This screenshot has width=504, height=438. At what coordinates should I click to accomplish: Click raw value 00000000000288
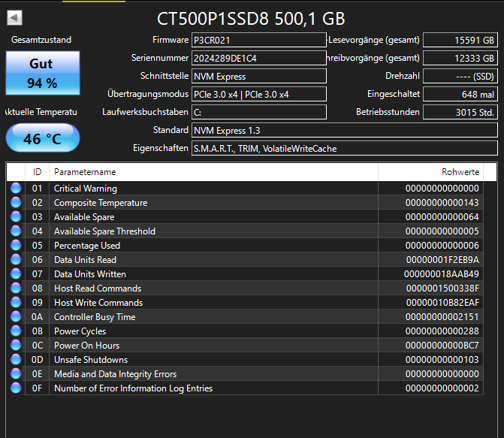tap(442, 331)
